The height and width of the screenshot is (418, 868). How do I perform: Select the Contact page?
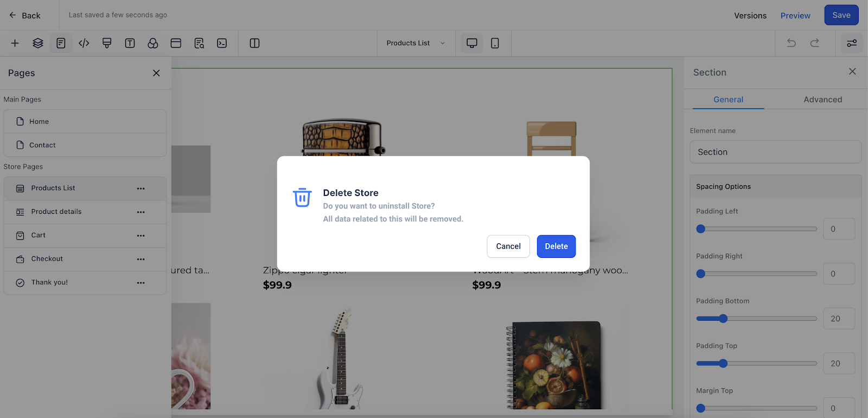[85, 145]
